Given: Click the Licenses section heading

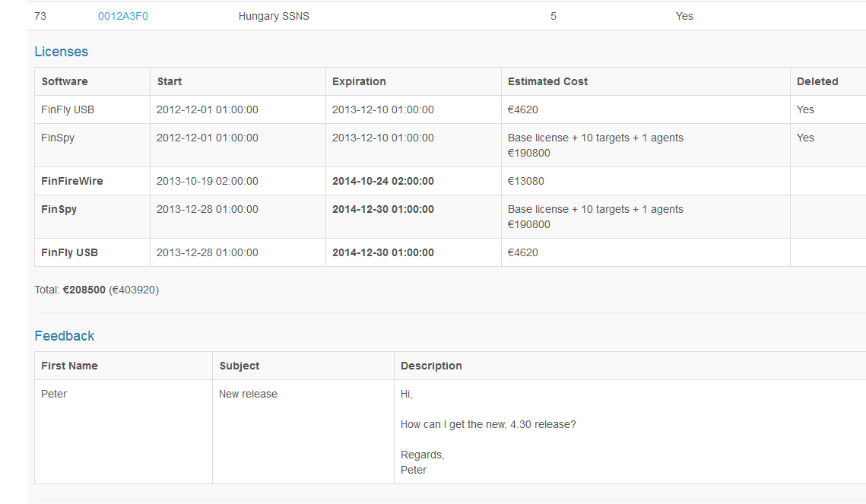Looking at the screenshot, I should 62,52.
